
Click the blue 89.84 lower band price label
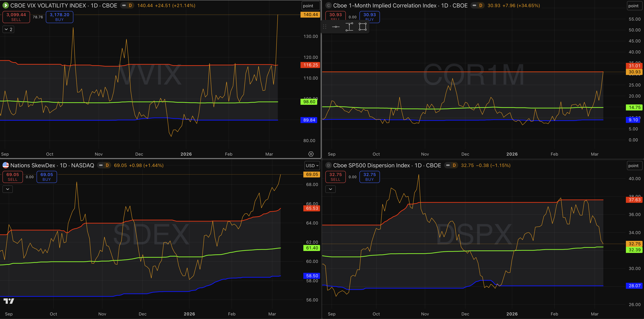[x=309, y=120]
